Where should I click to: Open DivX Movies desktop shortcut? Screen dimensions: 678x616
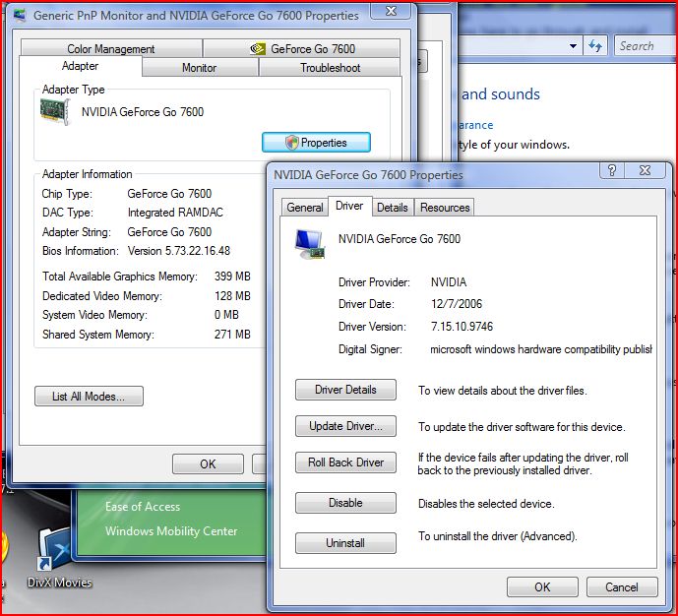coord(59,558)
